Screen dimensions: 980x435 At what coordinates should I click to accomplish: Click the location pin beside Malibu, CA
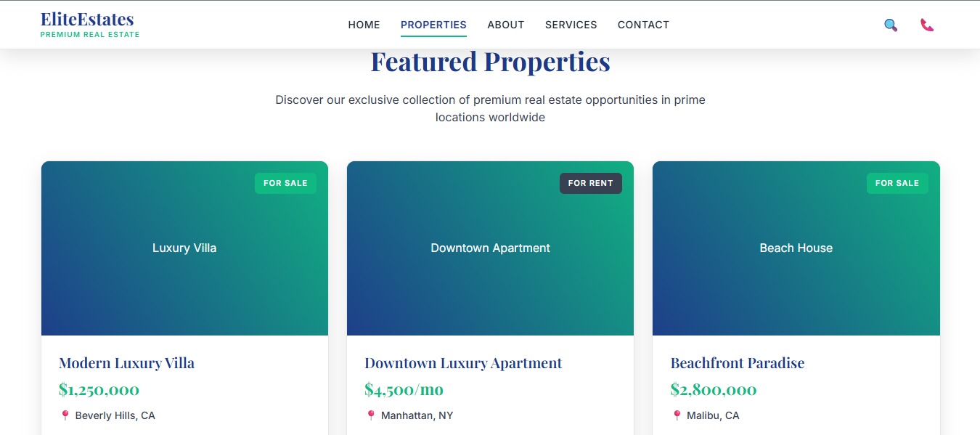tap(677, 415)
